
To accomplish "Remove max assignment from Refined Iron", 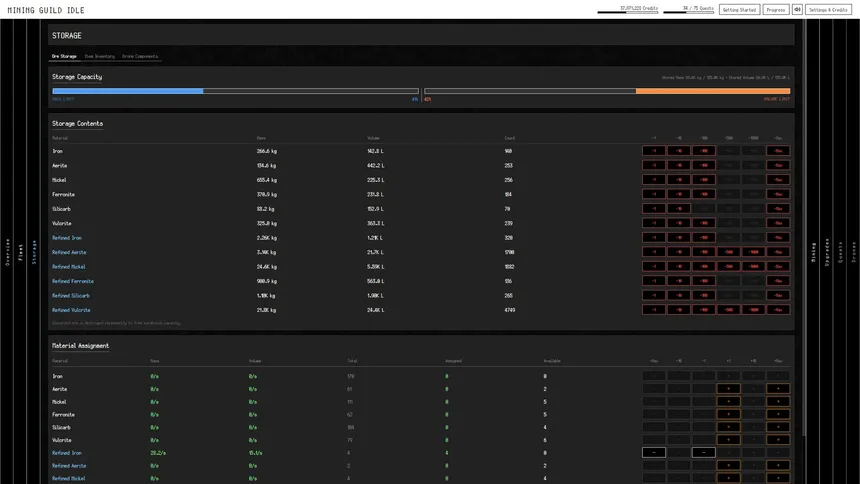I will [654, 453].
